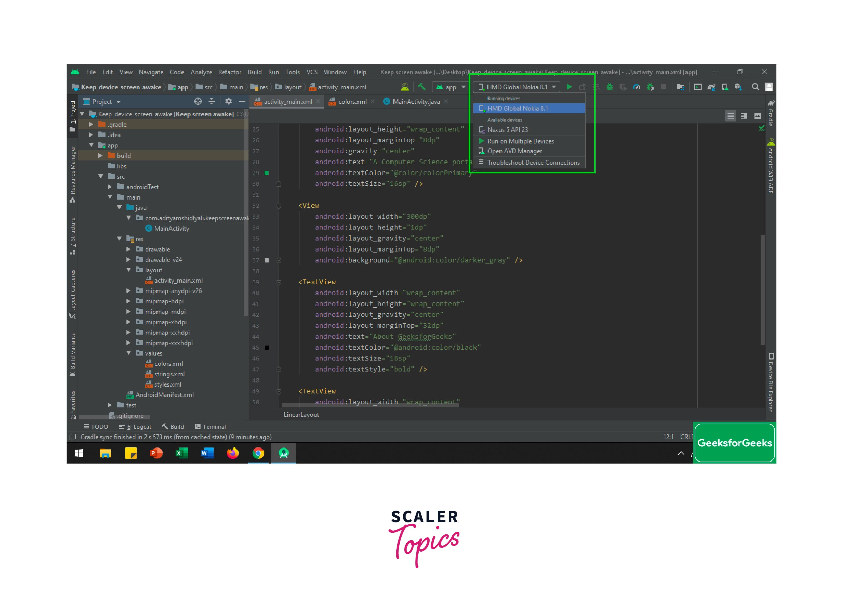Click green color swatch on line 29
This screenshot has width=848, height=616.
[x=267, y=173]
